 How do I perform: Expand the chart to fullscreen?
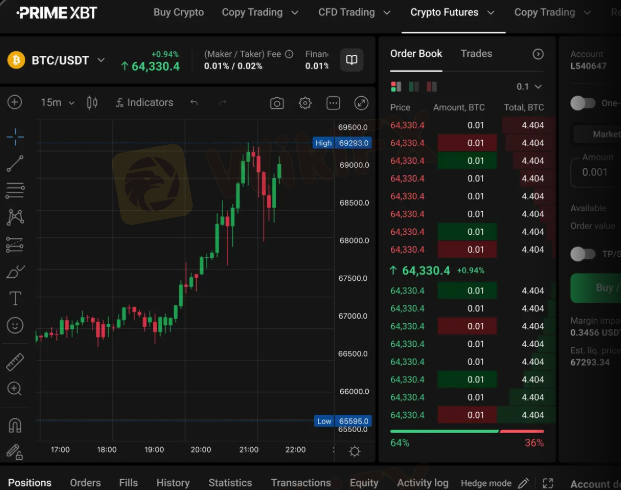(361, 103)
